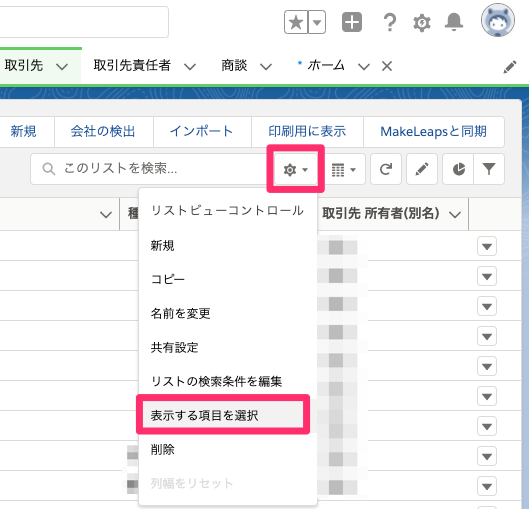This screenshot has width=529, height=509.
Task: Click the 取引先 所有者(別名) column header
Action: coord(381,214)
